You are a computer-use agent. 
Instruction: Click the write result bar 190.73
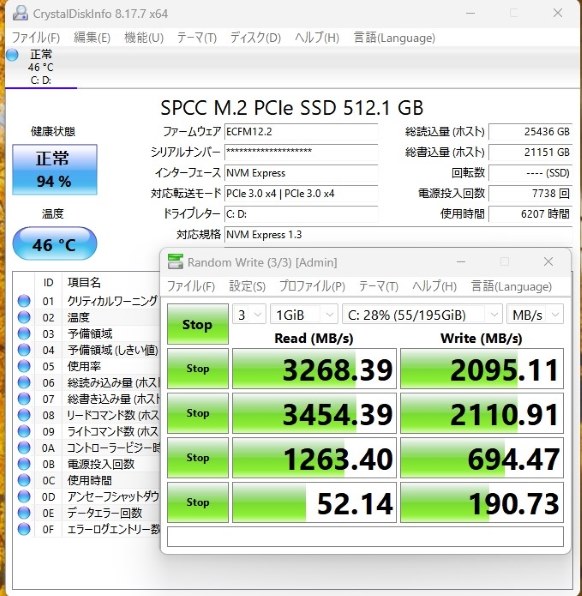coord(482,502)
